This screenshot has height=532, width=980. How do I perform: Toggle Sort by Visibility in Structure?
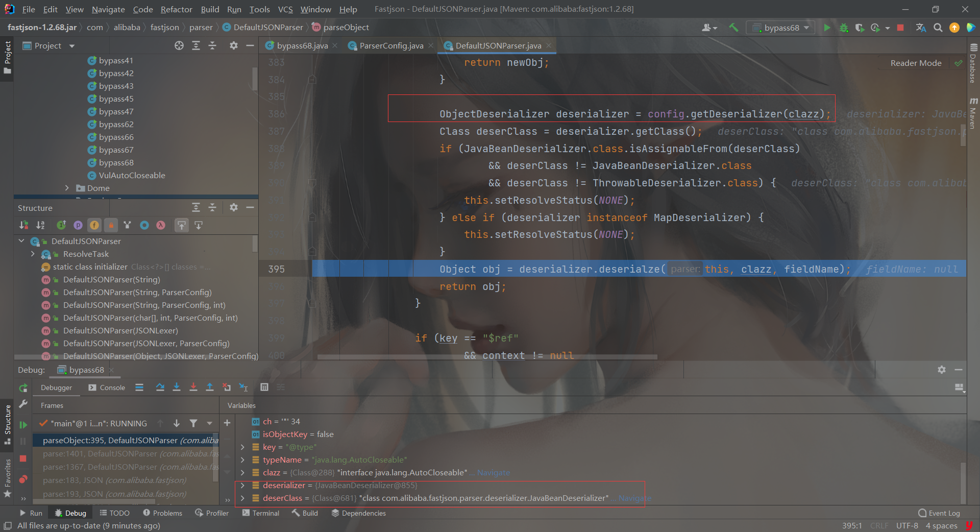23,225
